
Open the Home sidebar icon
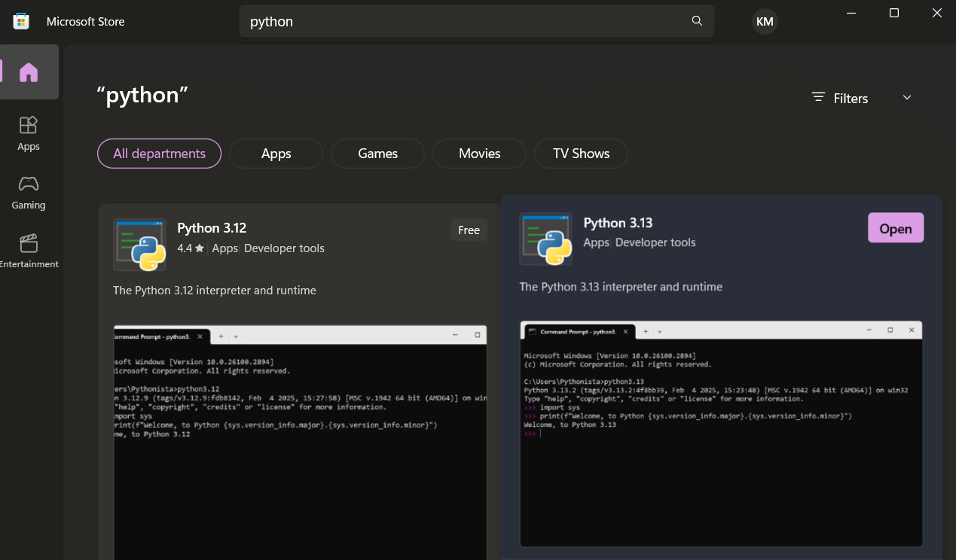(x=29, y=72)
